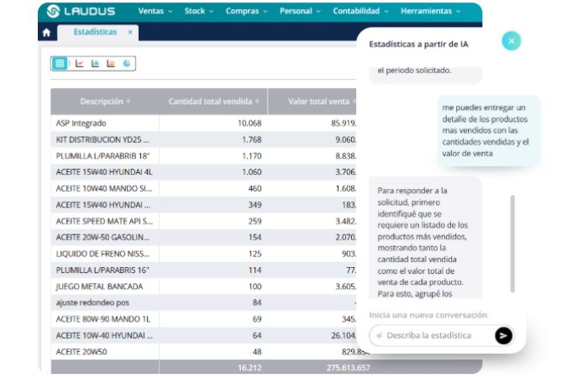588x378 pixels.
Task: Select the table view icon
Action: 60,63
